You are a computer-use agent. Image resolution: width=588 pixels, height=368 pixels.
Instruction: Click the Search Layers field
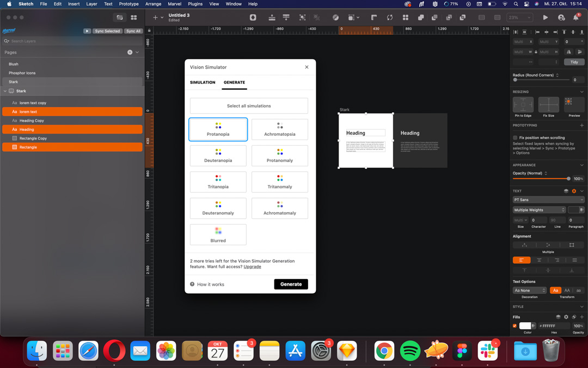pyautogui.click(x=72, y=41)
